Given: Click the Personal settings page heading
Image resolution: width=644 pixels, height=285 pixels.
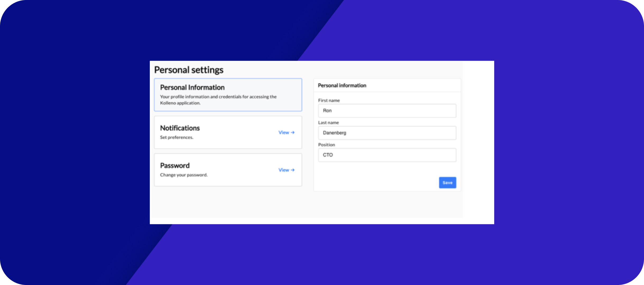Looking at the screenshot, I should coord(189,70).
